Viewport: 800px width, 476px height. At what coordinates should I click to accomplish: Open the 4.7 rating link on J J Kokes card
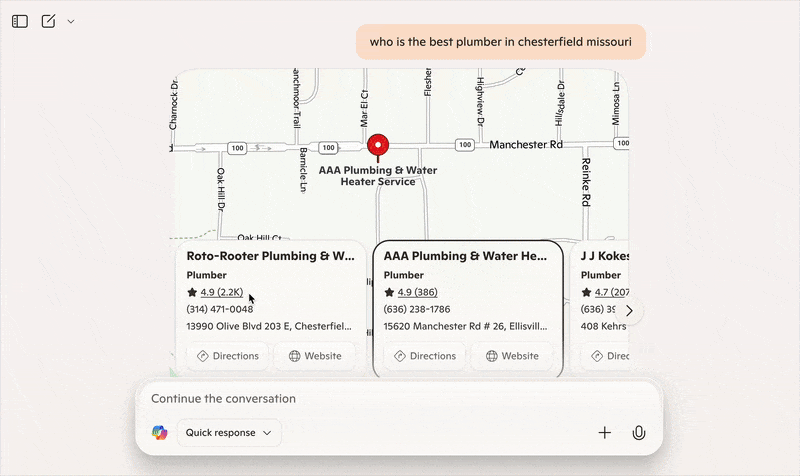[x=612, y=292]
